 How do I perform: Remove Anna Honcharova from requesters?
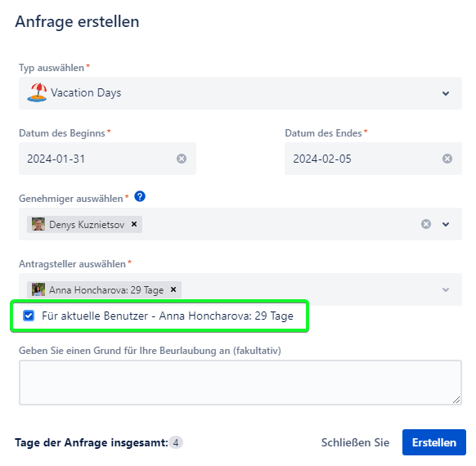click(173, 289)
